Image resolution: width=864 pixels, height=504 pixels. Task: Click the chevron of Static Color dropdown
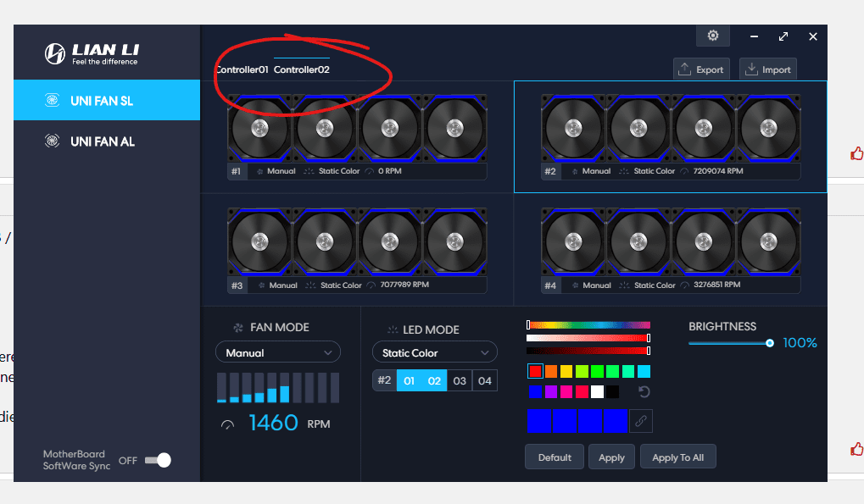pos(485,352)
